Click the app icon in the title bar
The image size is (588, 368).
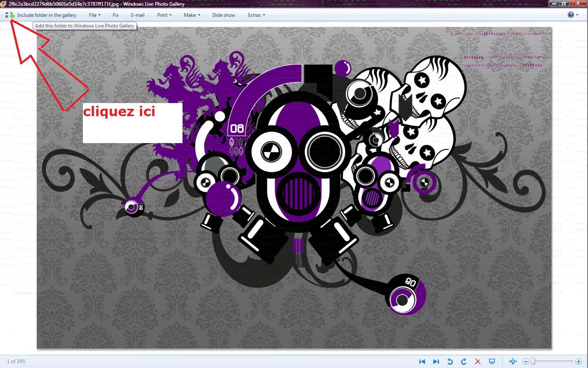point(4,4)
